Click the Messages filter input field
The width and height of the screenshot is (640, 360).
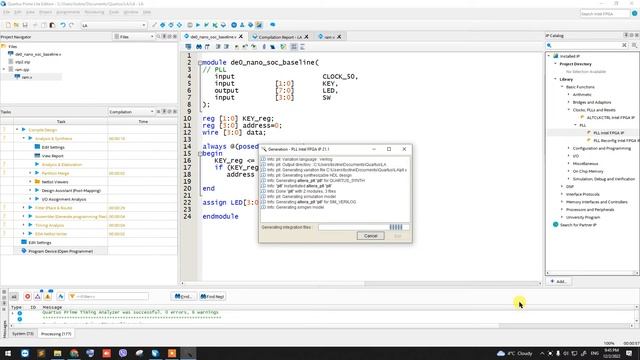pyautogui.click(x=109, y=296)
